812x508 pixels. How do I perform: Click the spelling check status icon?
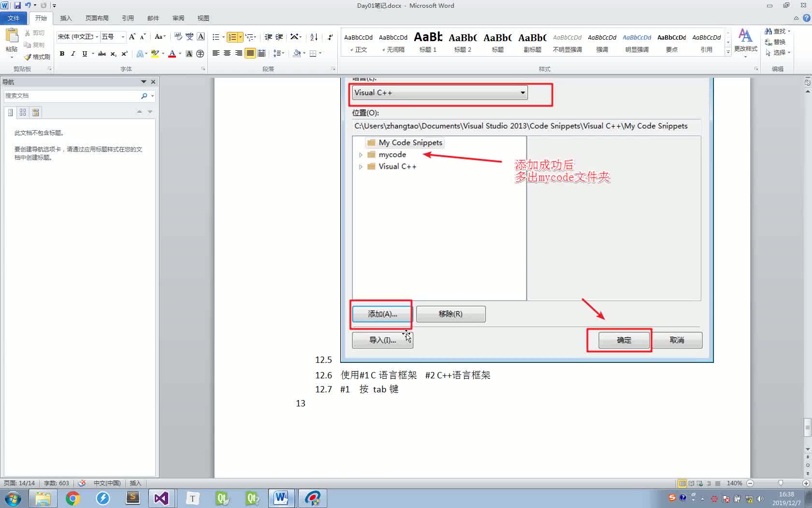click(82, 483)
